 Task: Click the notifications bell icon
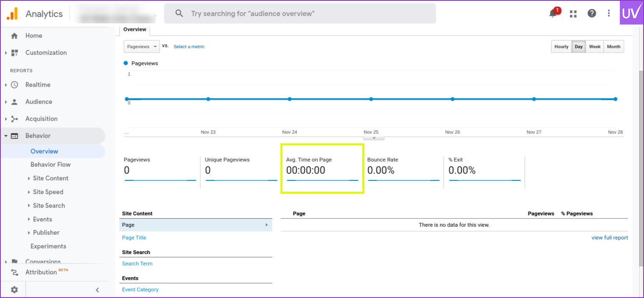point(553,14)
